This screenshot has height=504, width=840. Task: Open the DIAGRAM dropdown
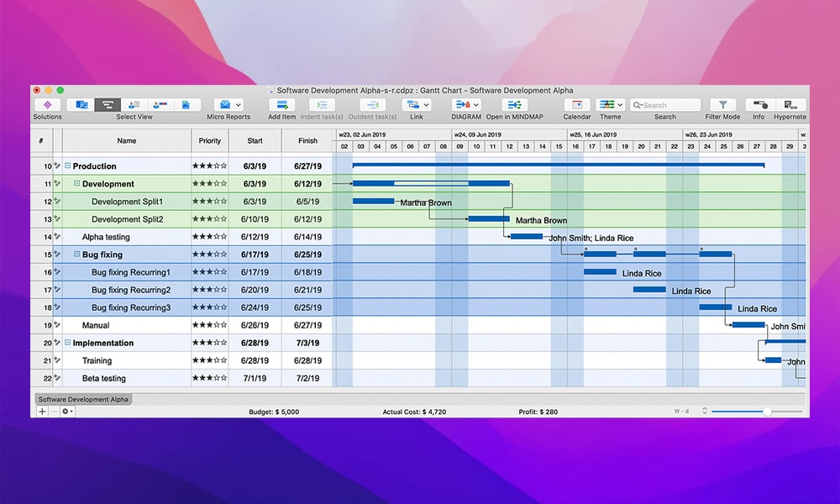point(466,105)
